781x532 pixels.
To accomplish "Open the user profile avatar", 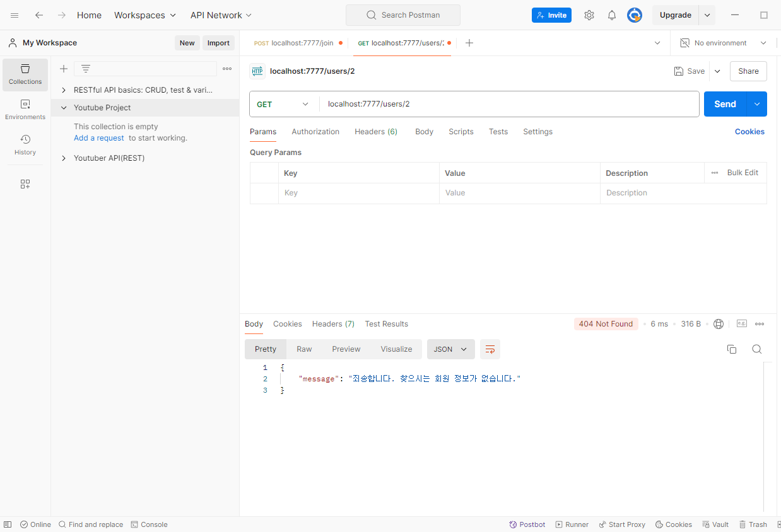I will (x=635, y=15).
